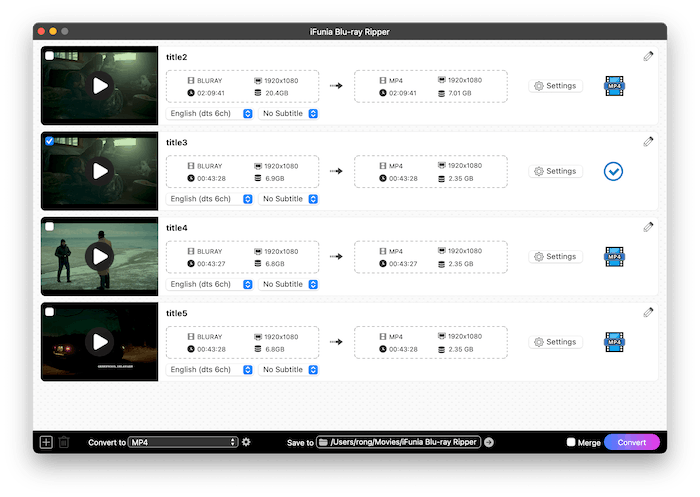Viewport: 700px width, 497px height.
Task: Enable the Merge checkbox
Action: [x=571, y=442]
